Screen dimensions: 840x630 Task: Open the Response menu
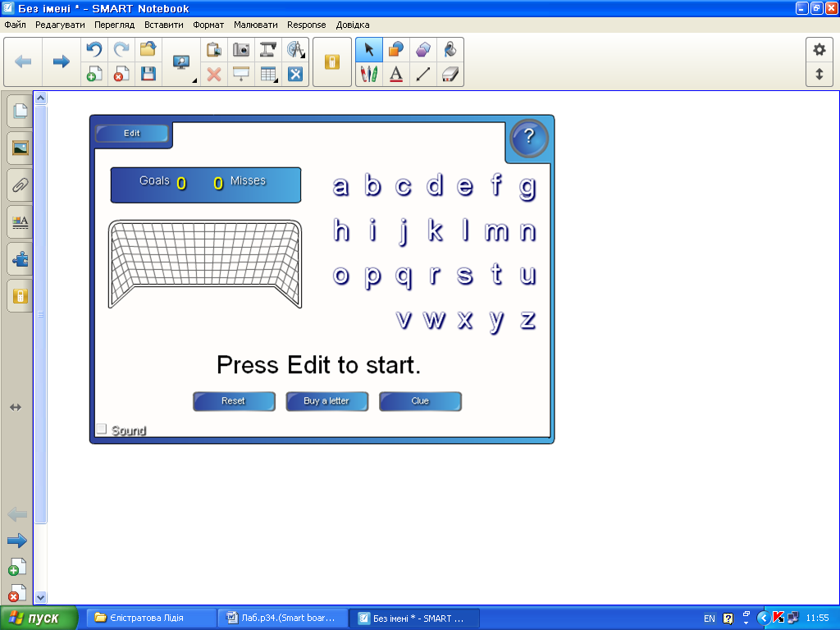click(x=307, y=25)
